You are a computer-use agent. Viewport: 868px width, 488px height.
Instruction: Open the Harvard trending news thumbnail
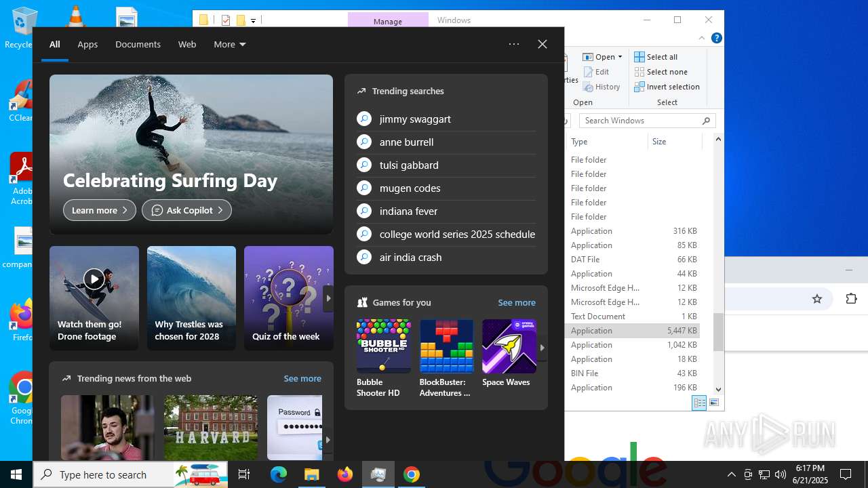click(x=211, y=428)
